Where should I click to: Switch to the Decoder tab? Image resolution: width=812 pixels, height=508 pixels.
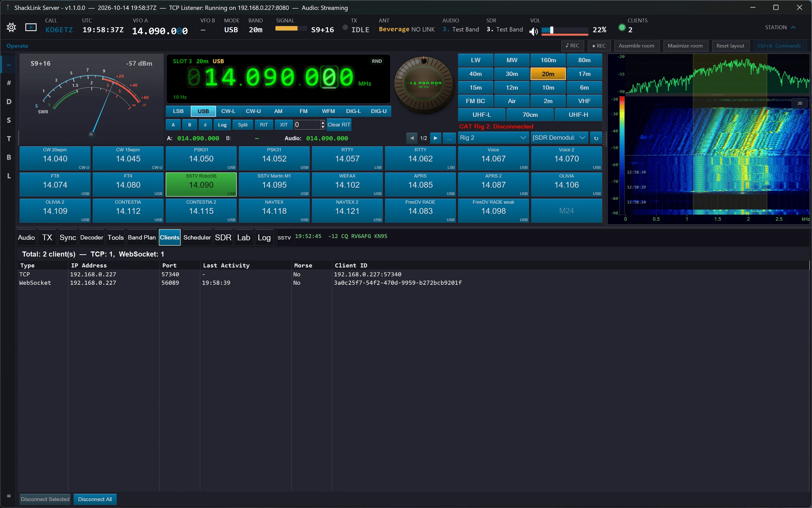click(x=92, y=237)
